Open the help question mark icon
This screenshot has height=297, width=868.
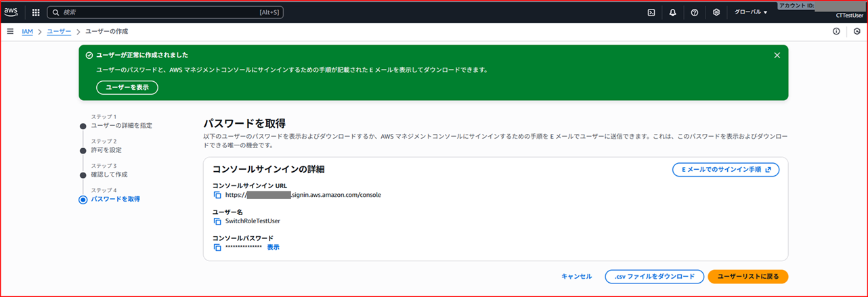[695, 12]
